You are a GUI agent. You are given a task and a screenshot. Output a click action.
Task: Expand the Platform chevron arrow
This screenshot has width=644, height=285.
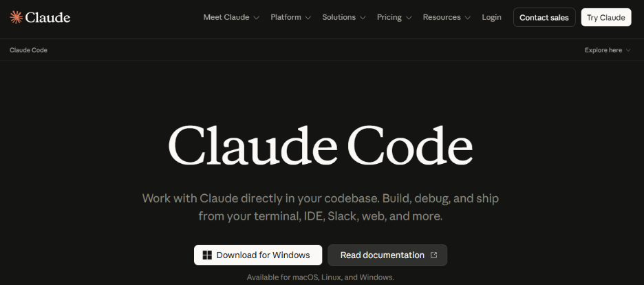(x=308, y=18)
